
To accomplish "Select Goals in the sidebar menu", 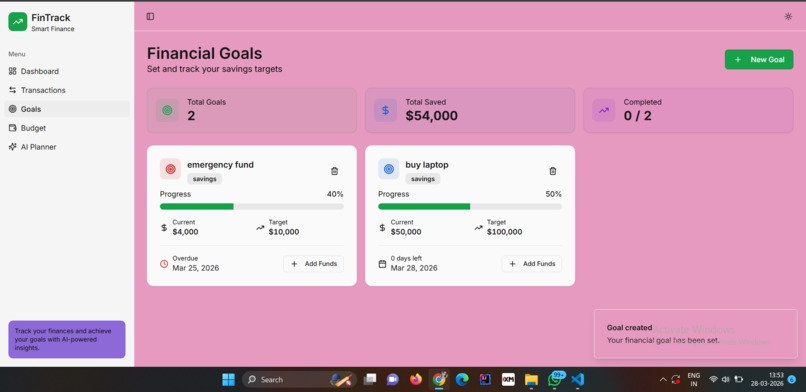I will point(67,109).
